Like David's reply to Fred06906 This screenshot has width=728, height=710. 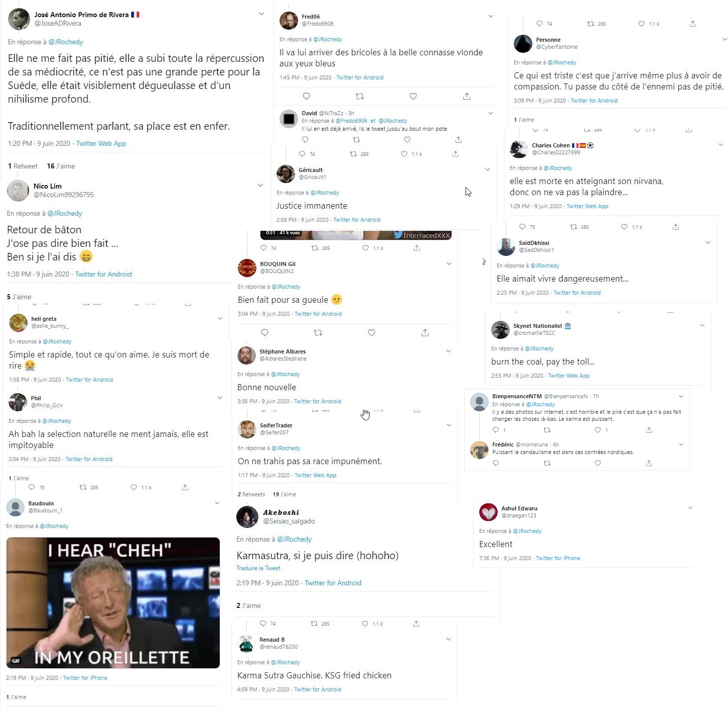tap(407, 139)
